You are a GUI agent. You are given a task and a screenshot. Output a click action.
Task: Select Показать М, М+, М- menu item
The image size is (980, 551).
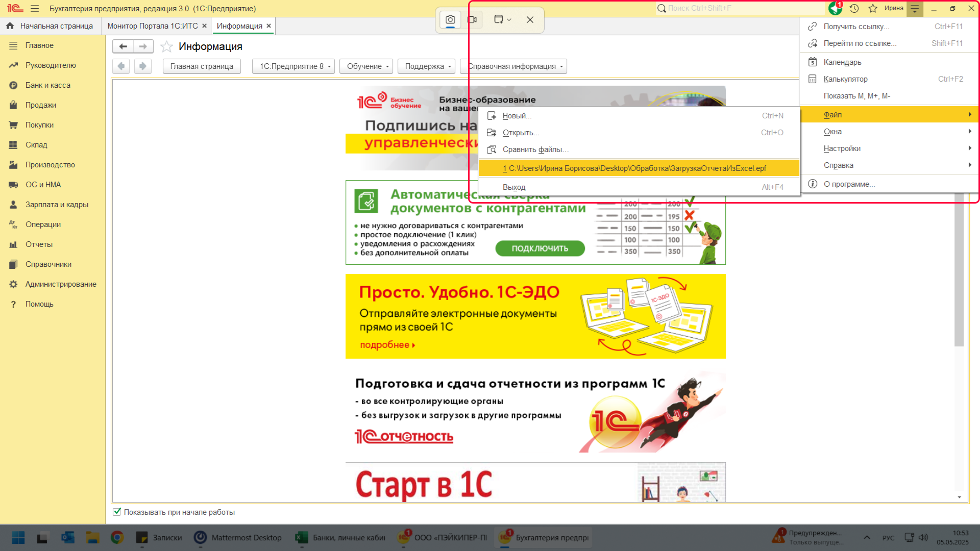tap(890, 96)
